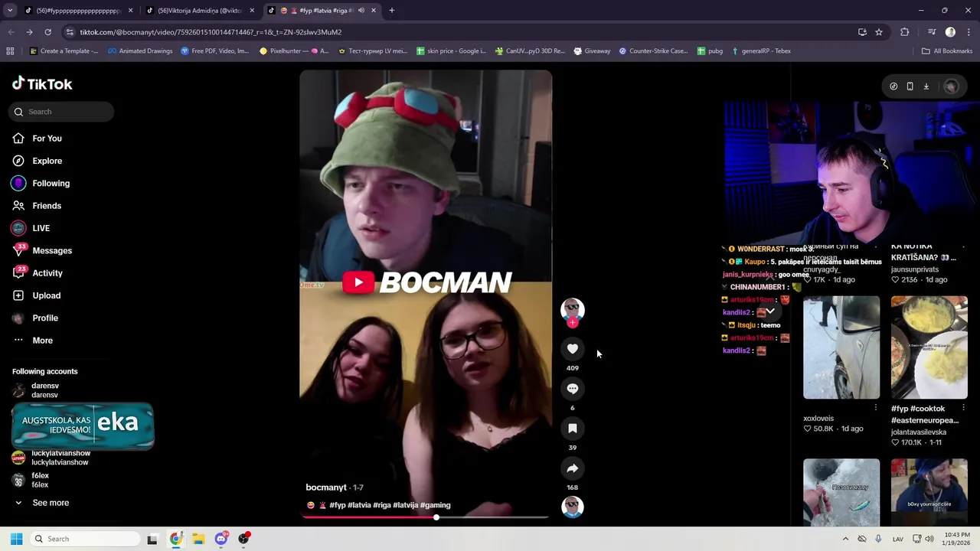Open options dots for the #cooktok video
This screenshot has width=980, height=551.
coord(963,408)
